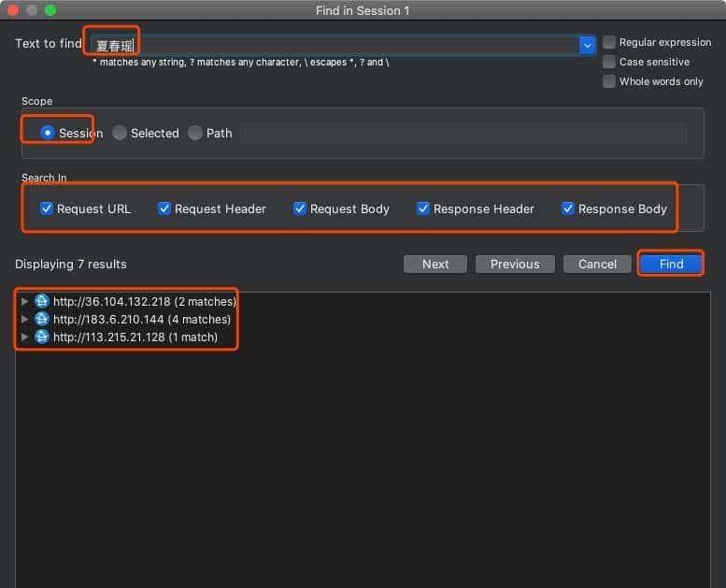Open the Text to find history dropdown
The width and height of the screenshot is (726, 588).
pyautogui.click(x=587, y=45)
